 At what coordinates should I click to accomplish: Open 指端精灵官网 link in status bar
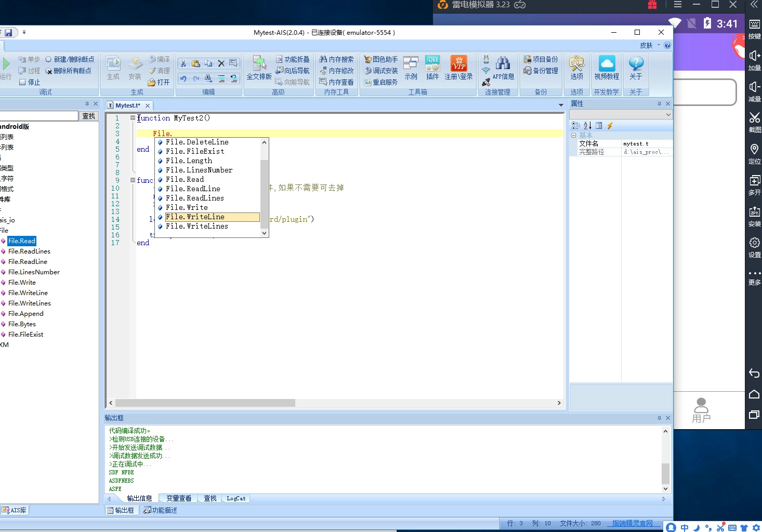pyautogui.click(x=632, y=523)
